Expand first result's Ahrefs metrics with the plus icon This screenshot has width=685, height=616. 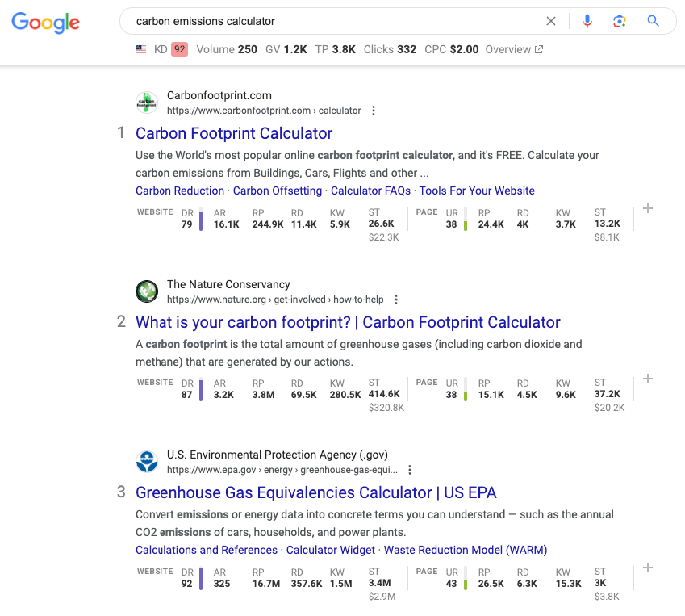[x=647, y=208]
